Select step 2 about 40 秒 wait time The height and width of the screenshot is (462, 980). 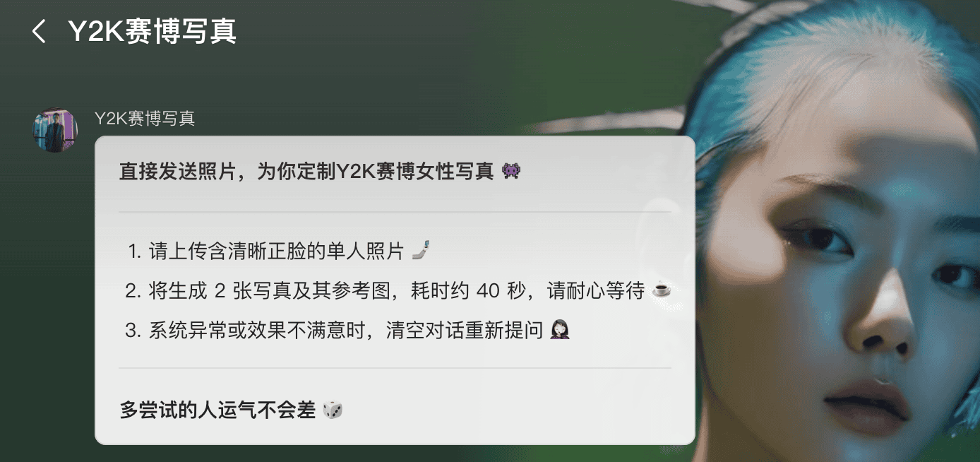(384, 290)
